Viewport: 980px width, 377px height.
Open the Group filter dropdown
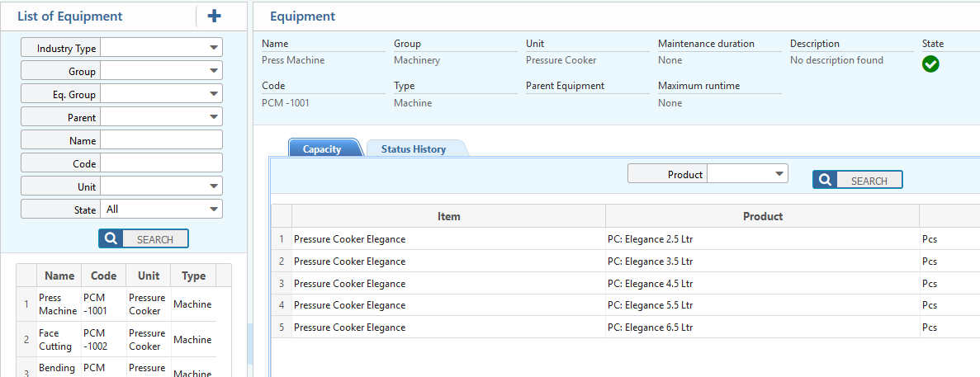[x=161, y=70]
